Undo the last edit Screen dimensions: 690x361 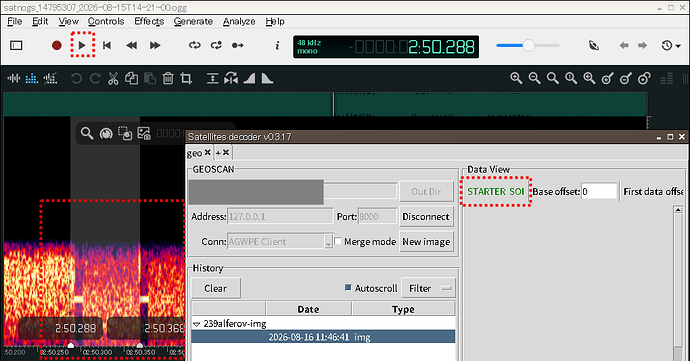pos(77,79)
